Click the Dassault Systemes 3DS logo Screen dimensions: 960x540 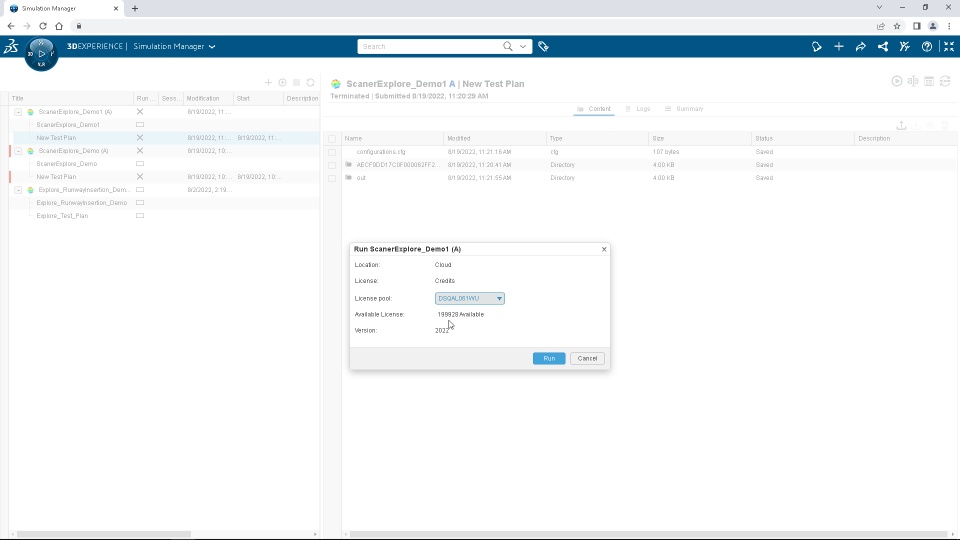[x=11, y=47]
